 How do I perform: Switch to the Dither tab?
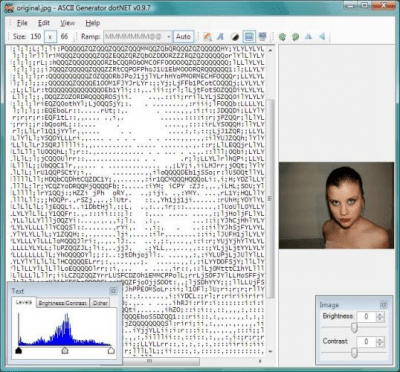(x=100, y=303)
